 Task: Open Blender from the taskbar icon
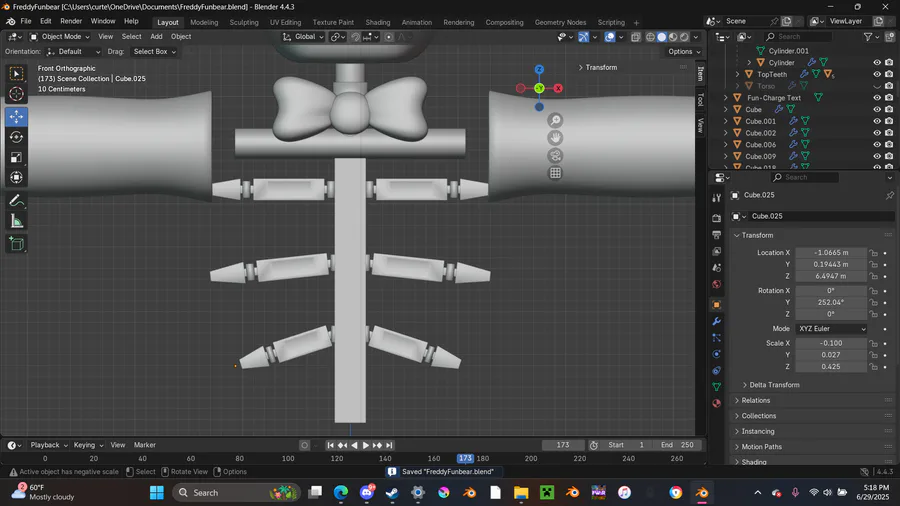(x=702, y=492)
